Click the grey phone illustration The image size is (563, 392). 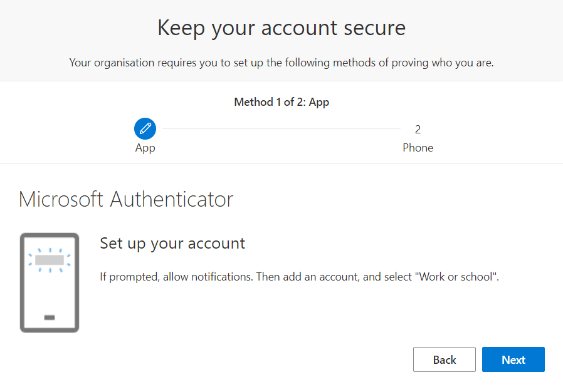pyautogui.click(x=50, y=282)
